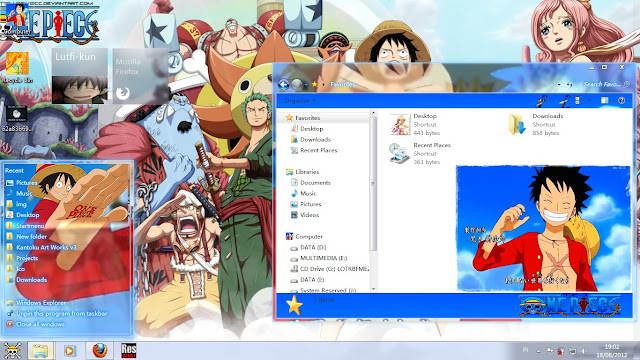Choose Close all windows in jump list
This screenshot has width=640, height=360.
point(40,324)
